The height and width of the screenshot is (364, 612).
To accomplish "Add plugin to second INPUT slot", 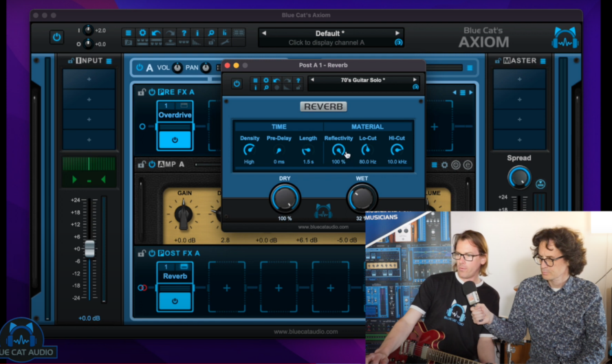I will [x=89, y=100].
